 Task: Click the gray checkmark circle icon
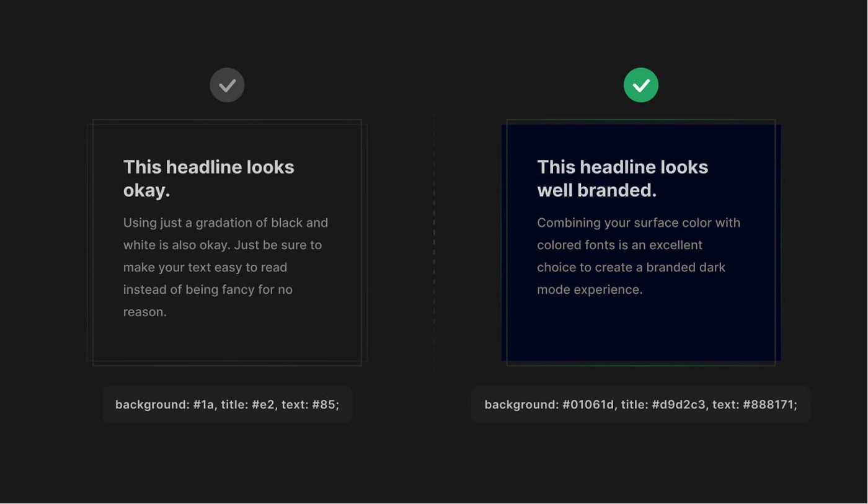coord(227,85)
